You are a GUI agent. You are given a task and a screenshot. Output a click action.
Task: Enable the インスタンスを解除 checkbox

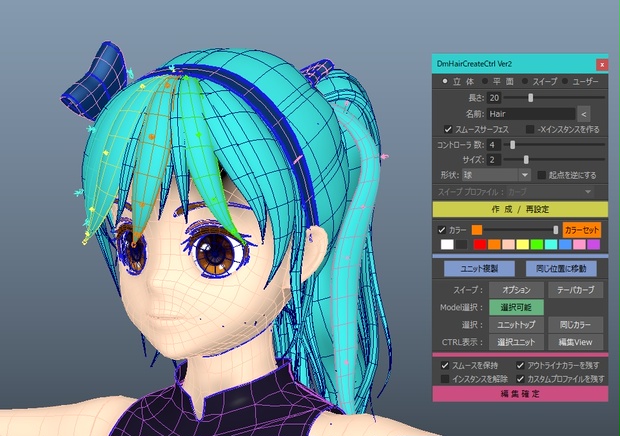pos(445,379)
